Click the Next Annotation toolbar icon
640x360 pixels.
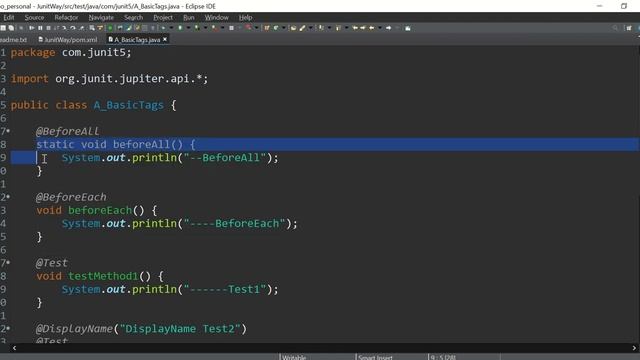click(321, 28)
